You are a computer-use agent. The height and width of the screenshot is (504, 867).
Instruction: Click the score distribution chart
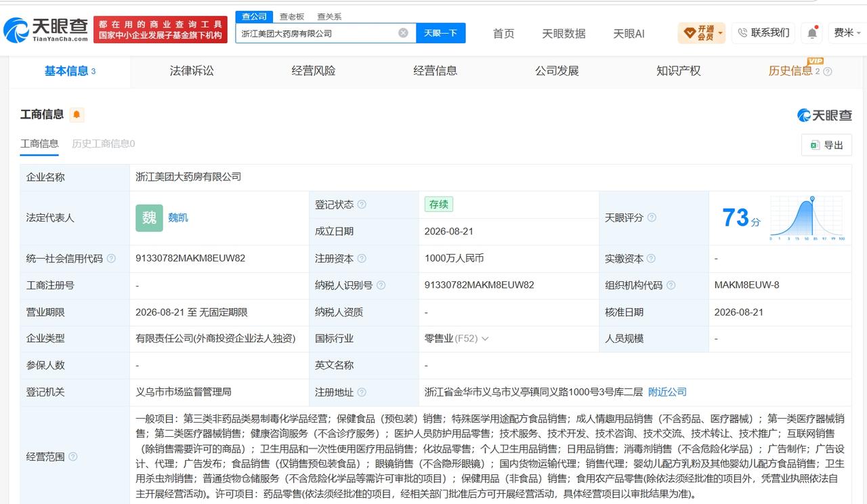coord(807,218)
